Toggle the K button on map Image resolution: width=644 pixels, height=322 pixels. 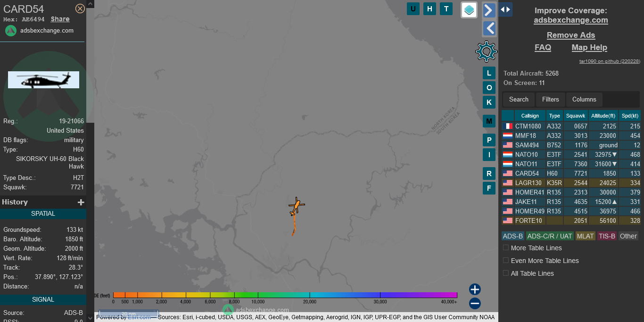(x=489, y=102)
